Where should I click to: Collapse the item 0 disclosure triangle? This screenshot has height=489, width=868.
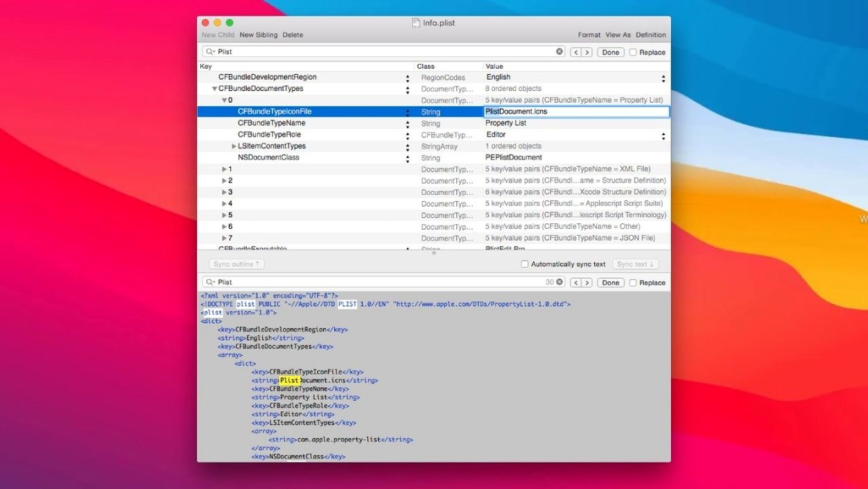(x=224, y=101)
